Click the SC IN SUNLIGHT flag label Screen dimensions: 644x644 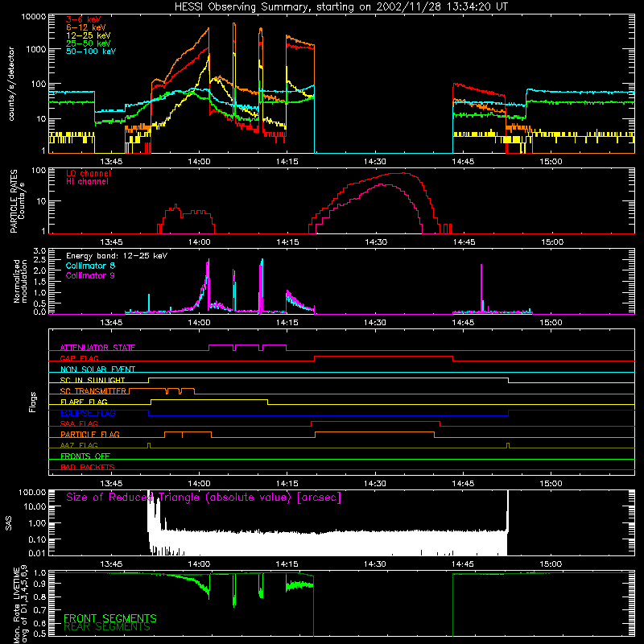(x=93, y=380)
